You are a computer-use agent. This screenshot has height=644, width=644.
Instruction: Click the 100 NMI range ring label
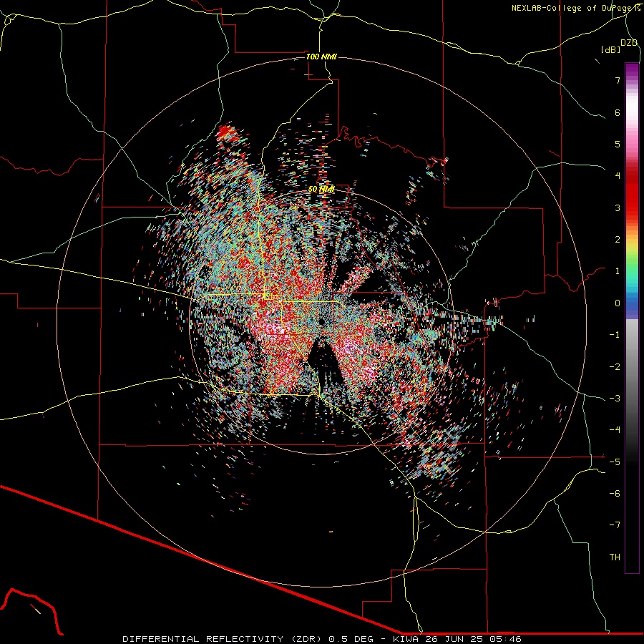click(x=321, y=57)
